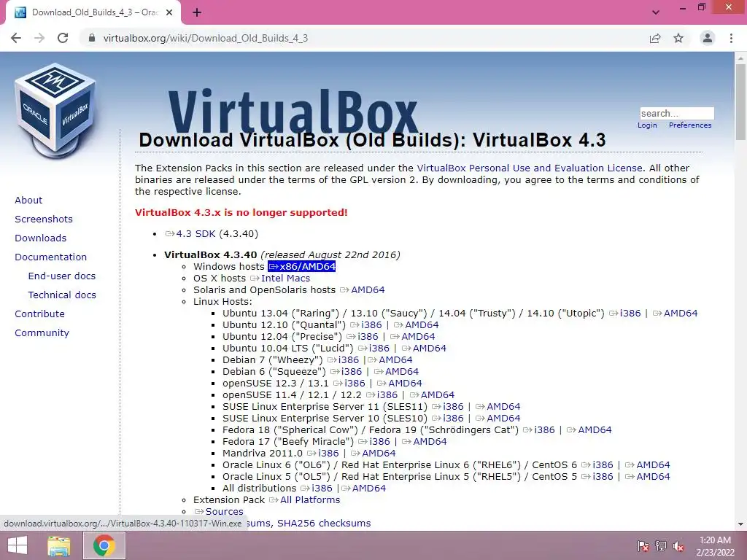The width and height of the screenshot is (747, 560).
Task: Click the Intel Macs link
Action: 285,278
